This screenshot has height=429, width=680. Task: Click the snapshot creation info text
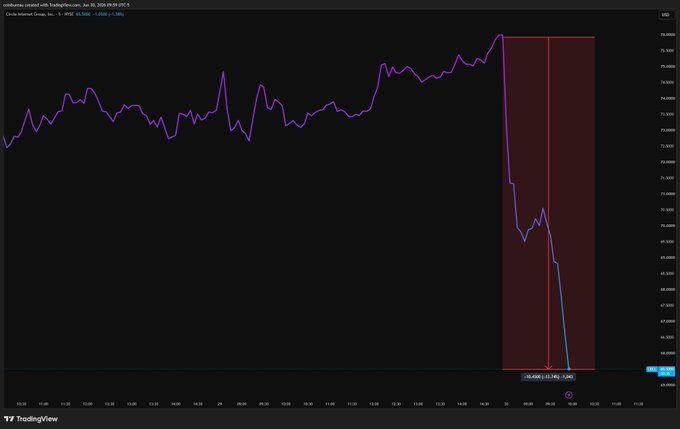point(66,5)
